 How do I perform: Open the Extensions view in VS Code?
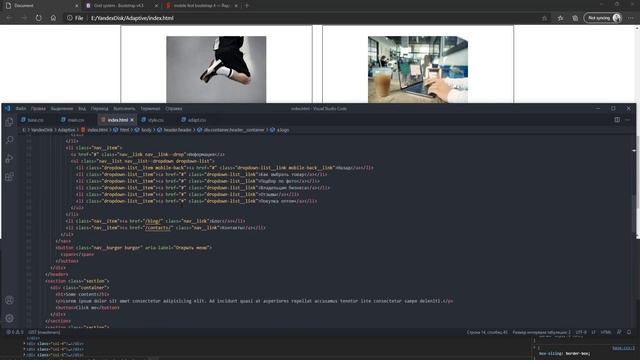[9, 177]
